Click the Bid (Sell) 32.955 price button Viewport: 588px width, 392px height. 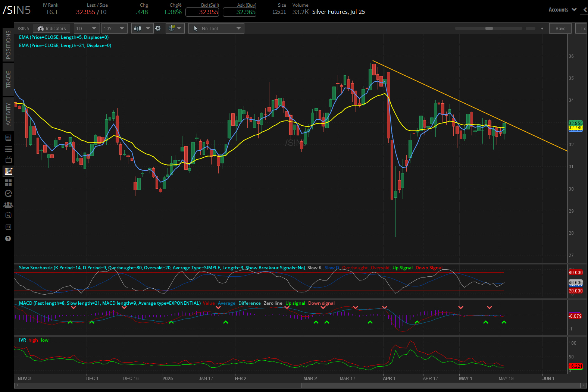tap(202, 12)
